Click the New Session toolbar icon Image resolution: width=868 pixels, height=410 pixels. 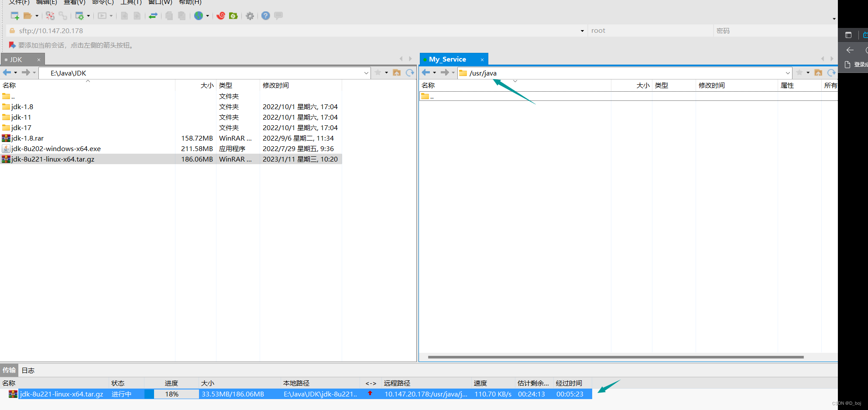click(x=15, y=16)
